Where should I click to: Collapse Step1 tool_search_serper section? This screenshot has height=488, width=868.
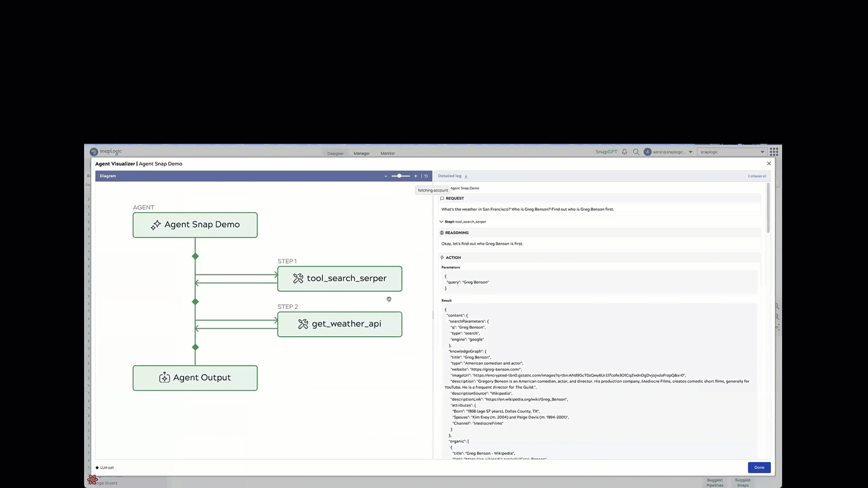(x=441, y=222)
